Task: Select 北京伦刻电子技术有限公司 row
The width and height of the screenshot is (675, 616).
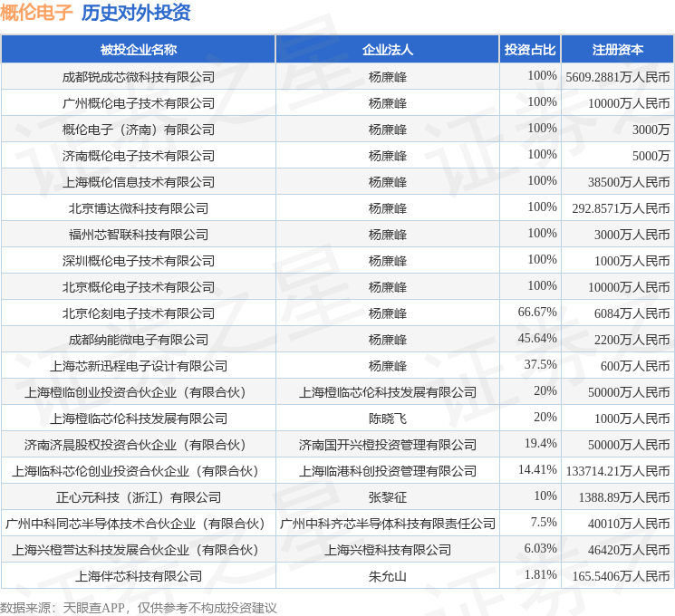Action: click(337, 313)
